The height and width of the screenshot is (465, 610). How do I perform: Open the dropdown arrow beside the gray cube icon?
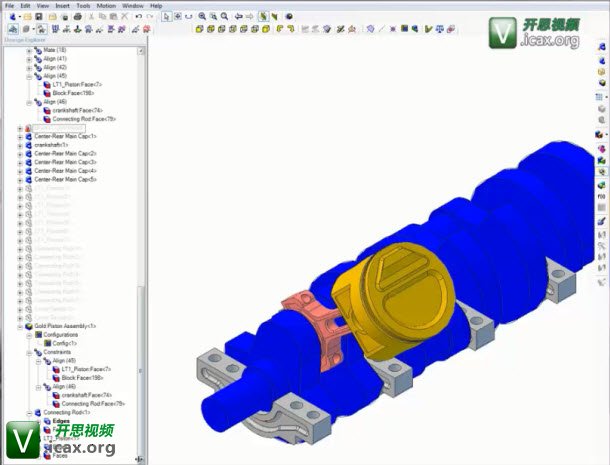tap(33, 29)
